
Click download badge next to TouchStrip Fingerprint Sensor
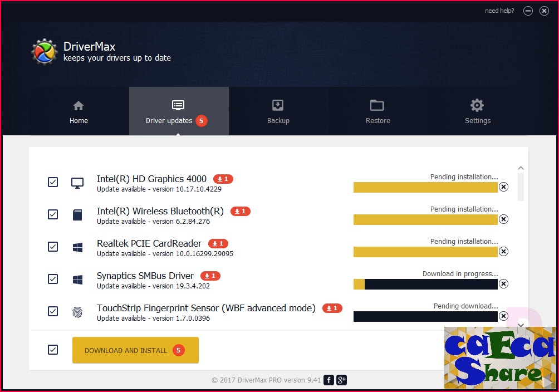pyautogui.click(x=332, y=308)
